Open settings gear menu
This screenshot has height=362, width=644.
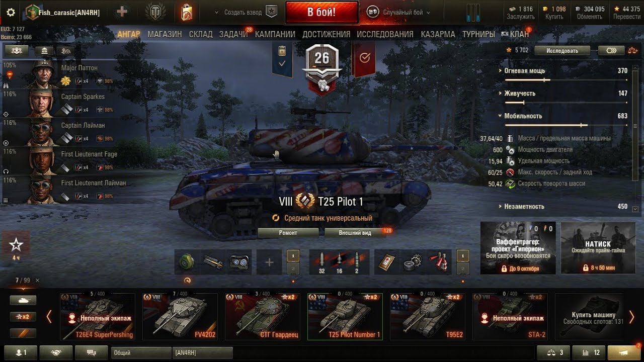[x=11, y=13]
